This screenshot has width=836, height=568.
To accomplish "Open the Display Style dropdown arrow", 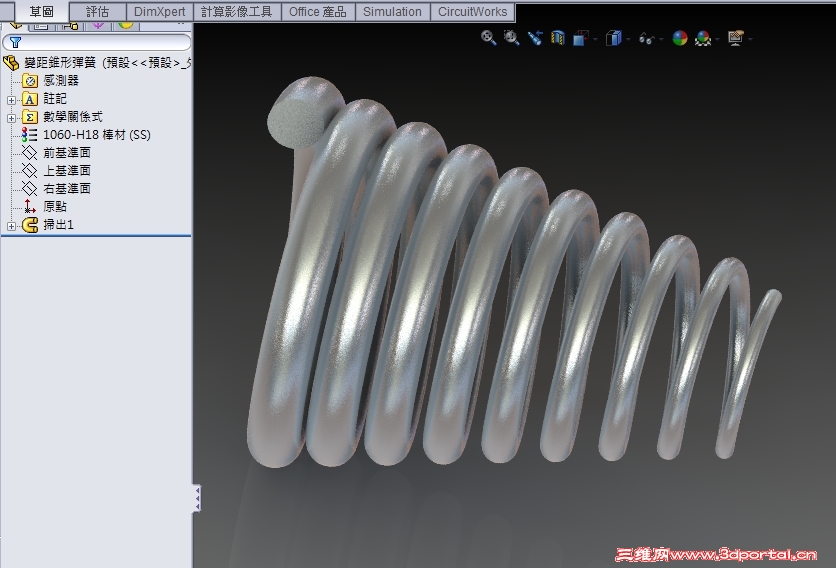I will (629, 39).
